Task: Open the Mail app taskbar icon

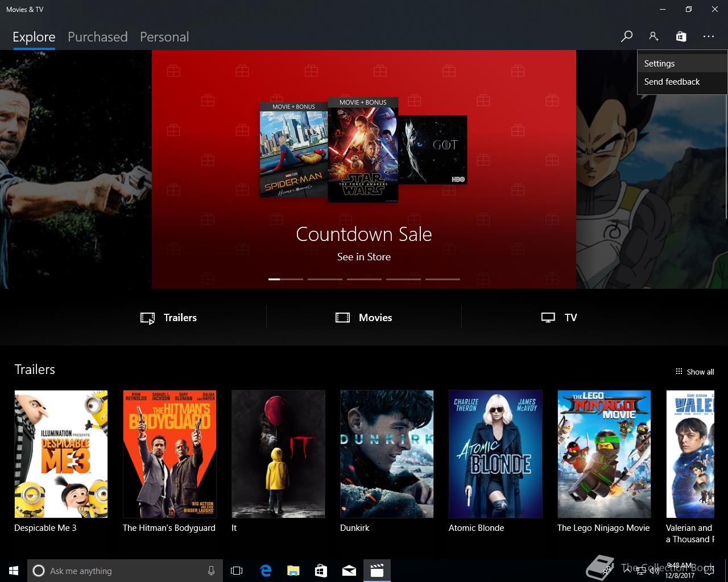Action: point(349,571)
